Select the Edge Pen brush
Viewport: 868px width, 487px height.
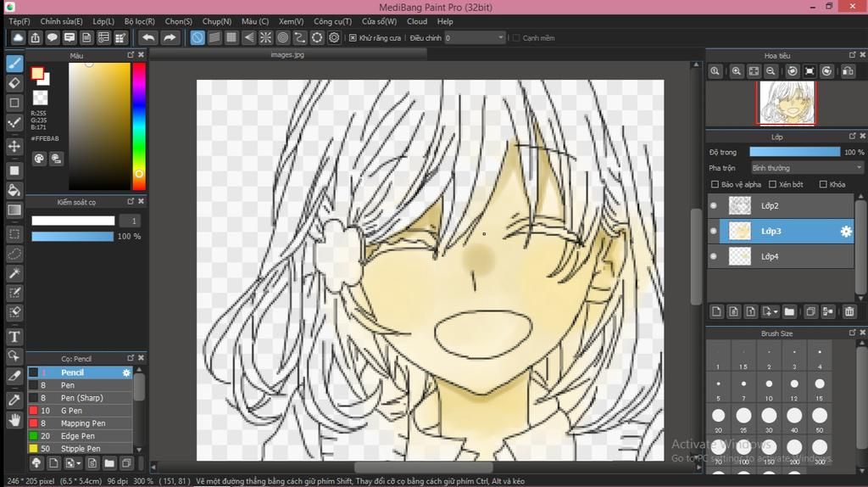pyautogui.click(x=81, y=436)
